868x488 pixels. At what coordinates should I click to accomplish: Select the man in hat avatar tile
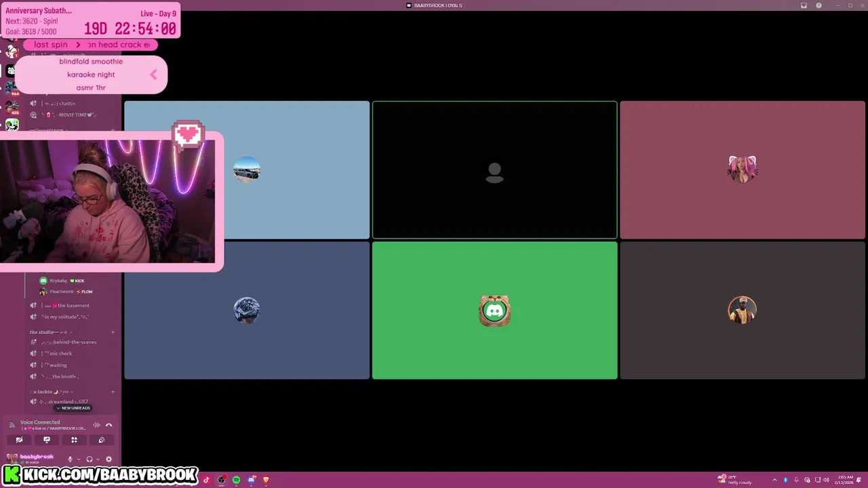(743, 310)
